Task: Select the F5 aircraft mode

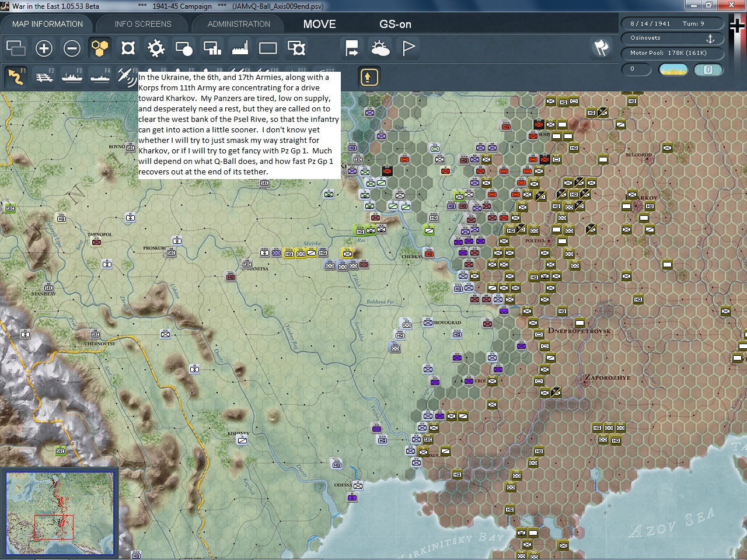Action: [x=126, y=76]
